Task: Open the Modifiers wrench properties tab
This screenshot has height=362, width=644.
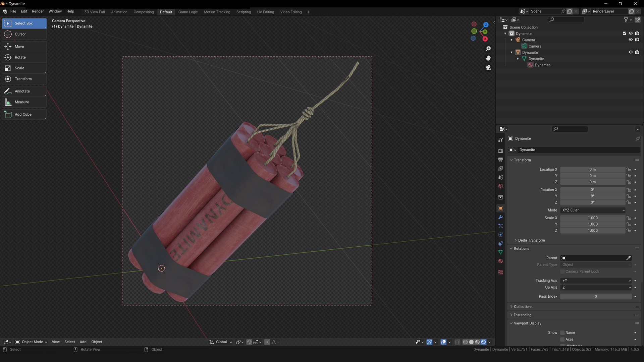Action: click(x=500, y=217)
